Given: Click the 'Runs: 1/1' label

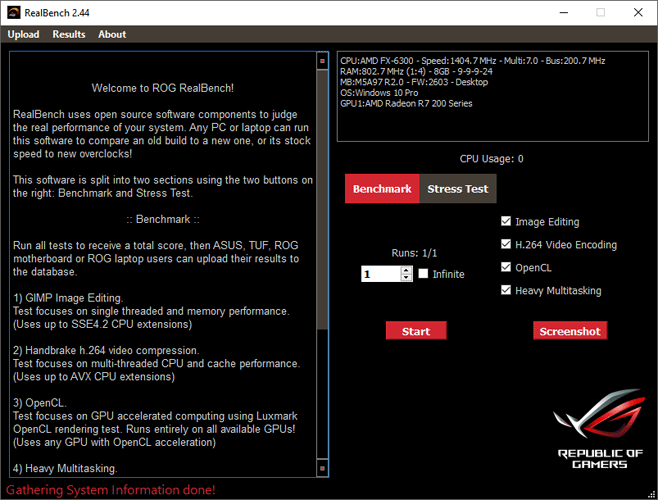Looking at the screenshot, I should [x=414, y=253].
